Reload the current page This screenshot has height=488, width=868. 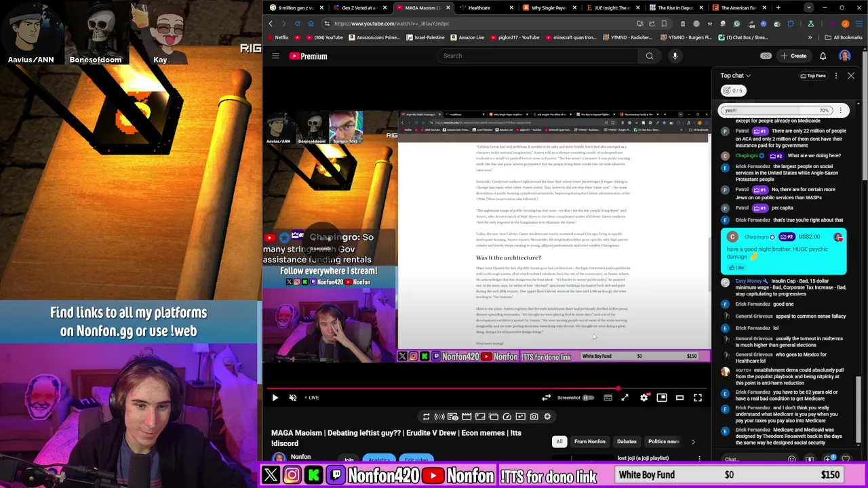[x=297, y=24]
